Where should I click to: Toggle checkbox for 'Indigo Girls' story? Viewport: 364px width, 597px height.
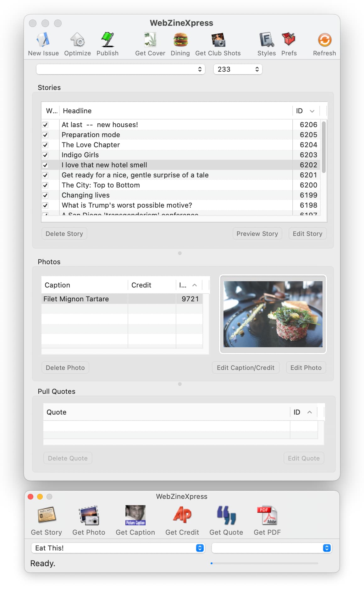(46, 155)
